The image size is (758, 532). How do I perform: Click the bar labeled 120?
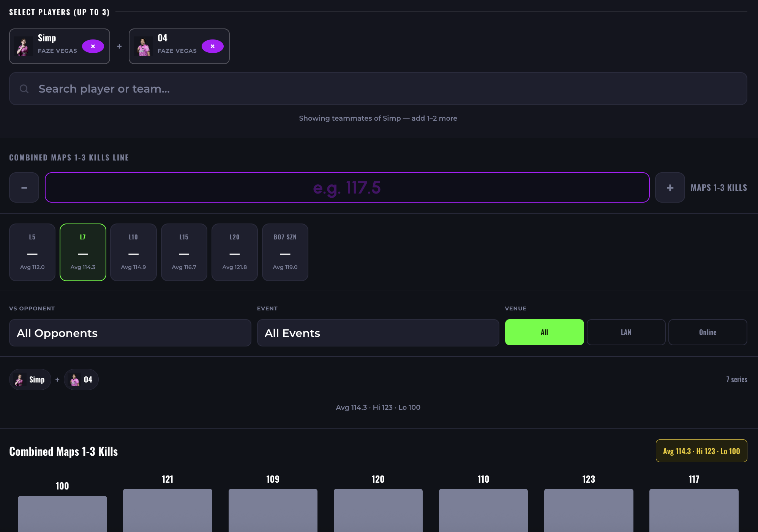pyautogui.click(x=378, y=510)
